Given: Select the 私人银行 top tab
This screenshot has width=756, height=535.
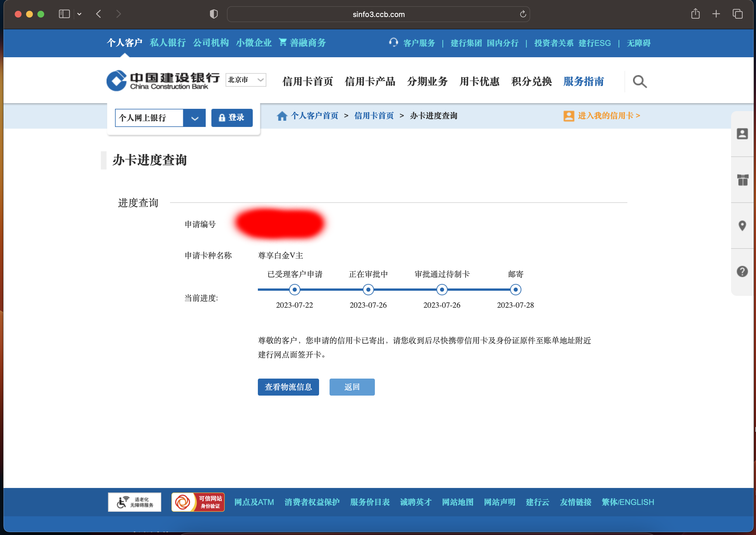Looking at the screenshot, I should pos(168,43).
